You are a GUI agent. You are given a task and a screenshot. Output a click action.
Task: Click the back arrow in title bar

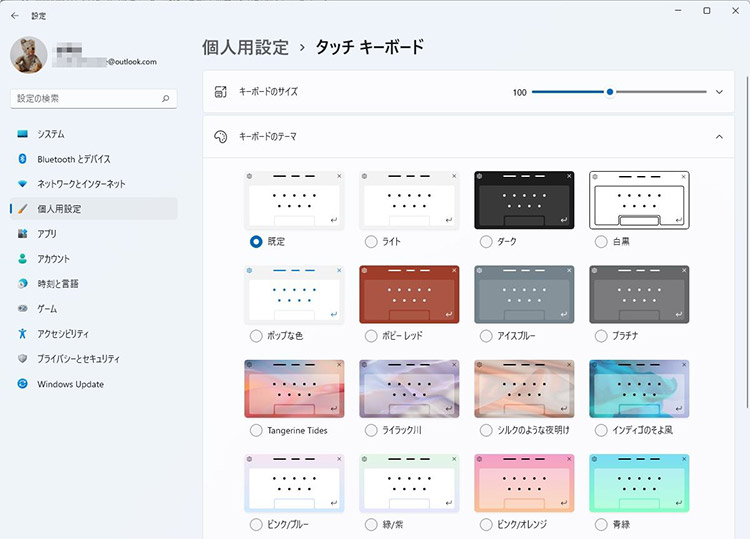coord(14,15)
